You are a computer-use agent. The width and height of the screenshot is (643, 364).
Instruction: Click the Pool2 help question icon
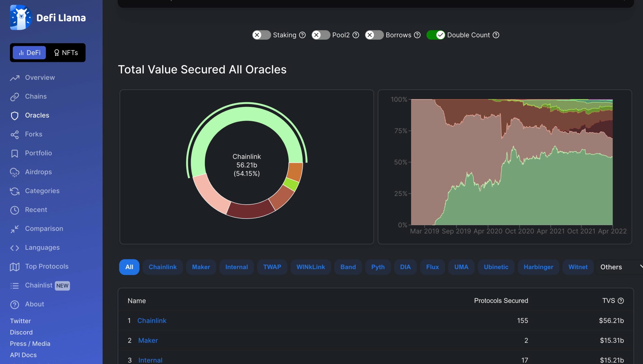coord(356,35)
